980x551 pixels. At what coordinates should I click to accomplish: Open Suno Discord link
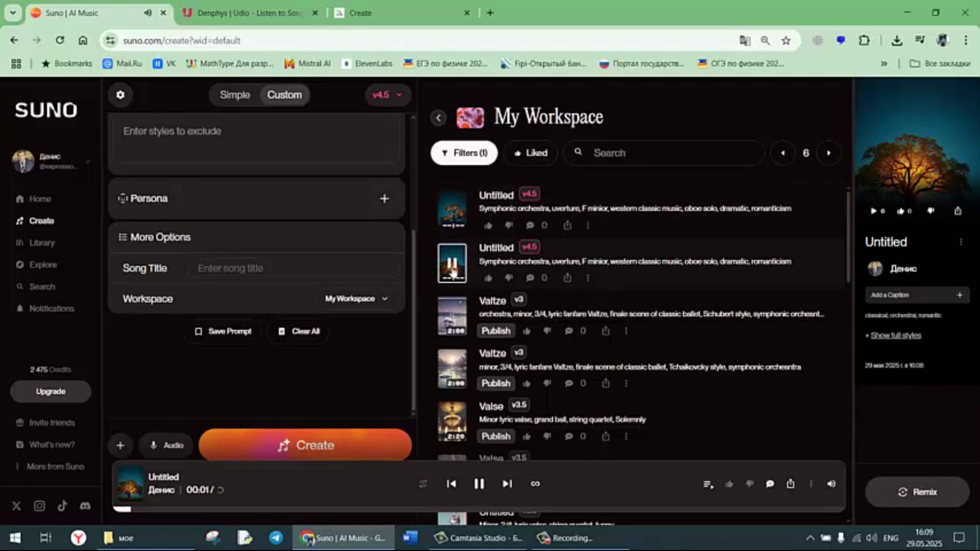click(x=85, y=506)
